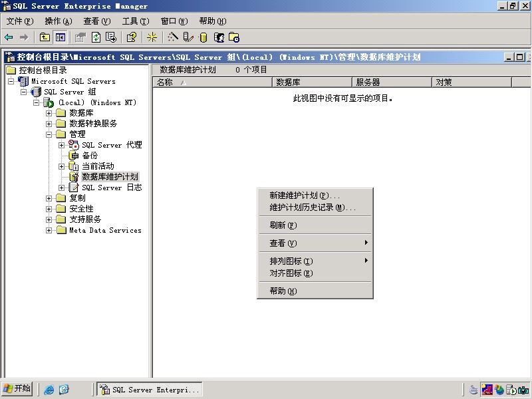
Task: Expand the 数据库 folder node
Action: point(49,113)
